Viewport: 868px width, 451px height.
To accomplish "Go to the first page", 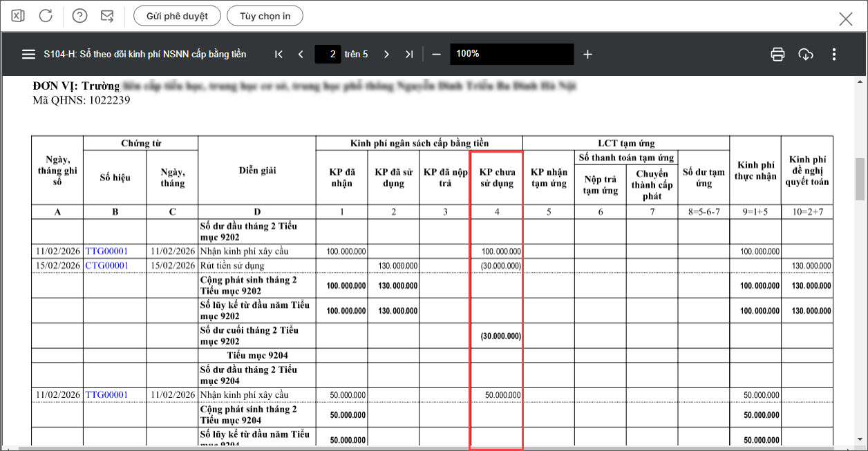I will 279,54.
